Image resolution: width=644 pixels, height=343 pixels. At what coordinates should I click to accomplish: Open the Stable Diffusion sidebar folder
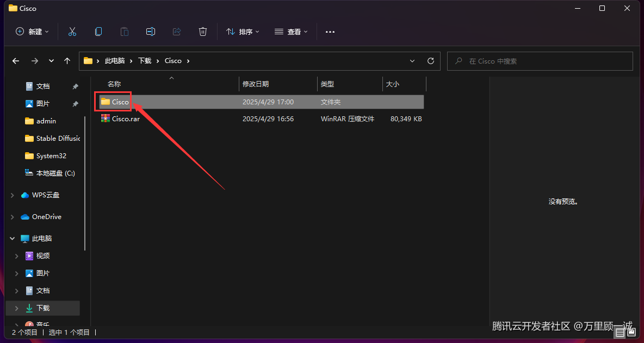point(52,139)
